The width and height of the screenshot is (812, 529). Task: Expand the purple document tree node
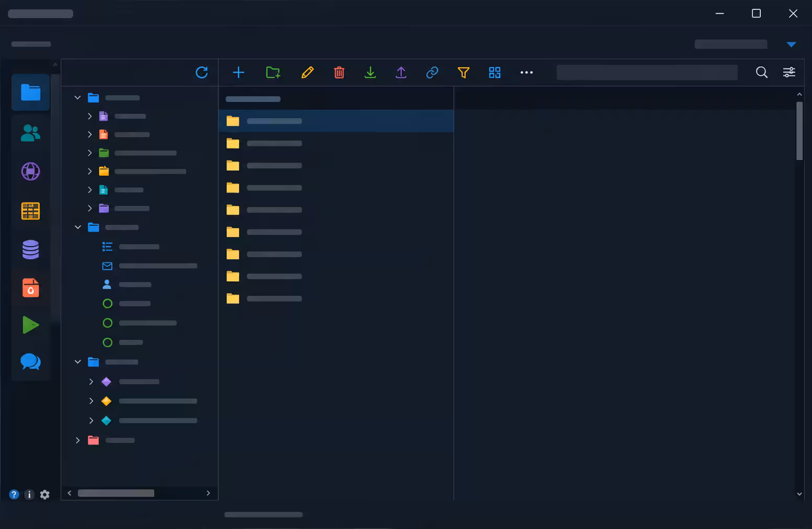click(89, 116)
